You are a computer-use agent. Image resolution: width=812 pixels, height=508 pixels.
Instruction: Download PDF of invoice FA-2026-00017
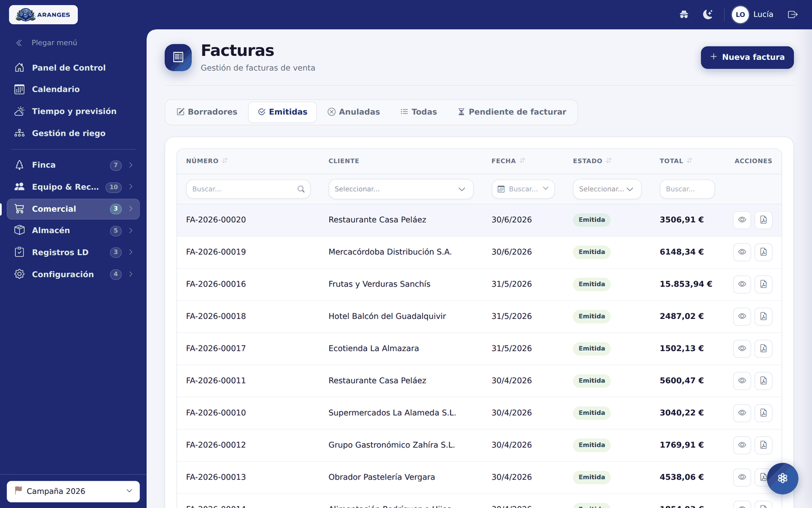[764, 349]
